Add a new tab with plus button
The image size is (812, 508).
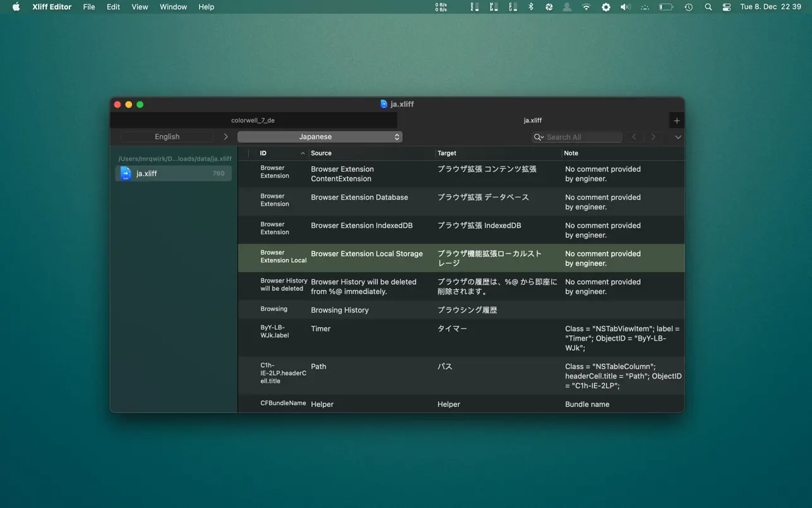[676, 121]
